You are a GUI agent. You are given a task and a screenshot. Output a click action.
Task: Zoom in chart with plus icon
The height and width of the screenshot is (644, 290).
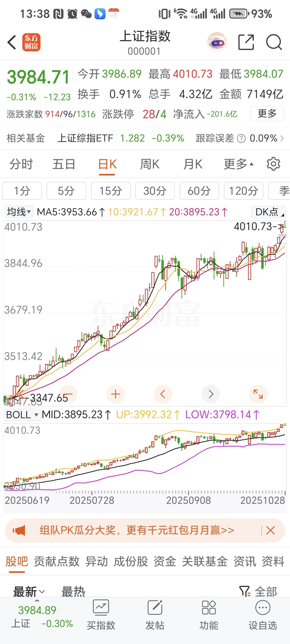[x=115, y=394]
